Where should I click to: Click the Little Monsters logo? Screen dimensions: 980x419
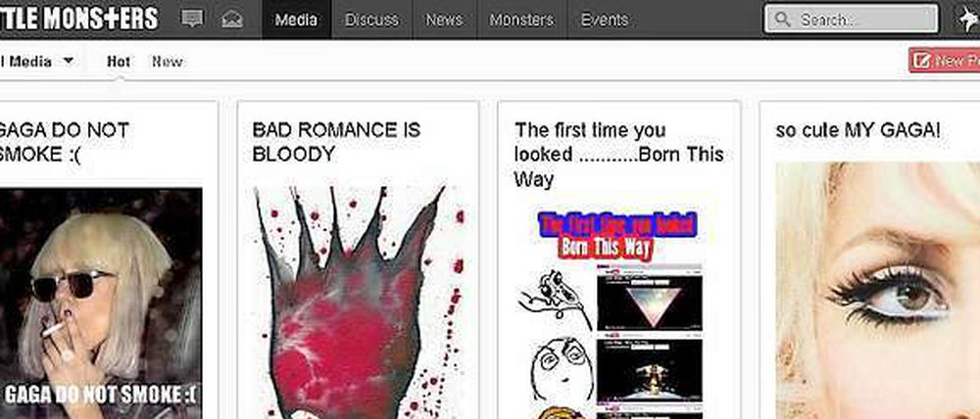(78, 18)
